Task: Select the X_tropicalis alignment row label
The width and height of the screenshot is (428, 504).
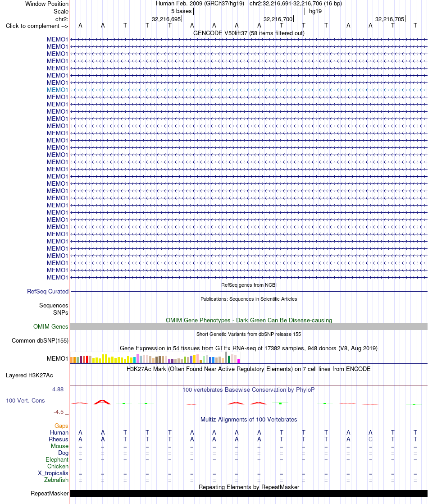Action: [x=53, y=473]
